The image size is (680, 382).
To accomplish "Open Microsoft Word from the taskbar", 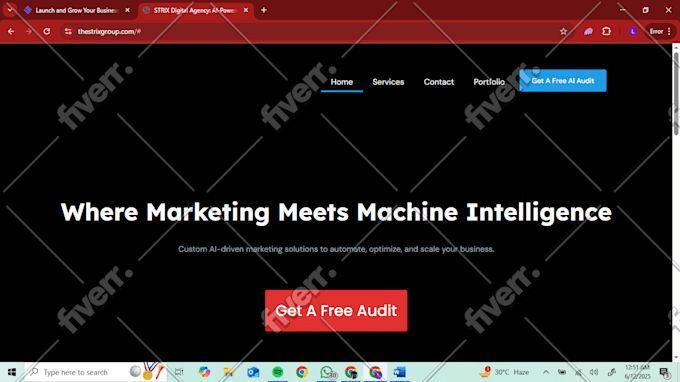I will click(399, 372).
